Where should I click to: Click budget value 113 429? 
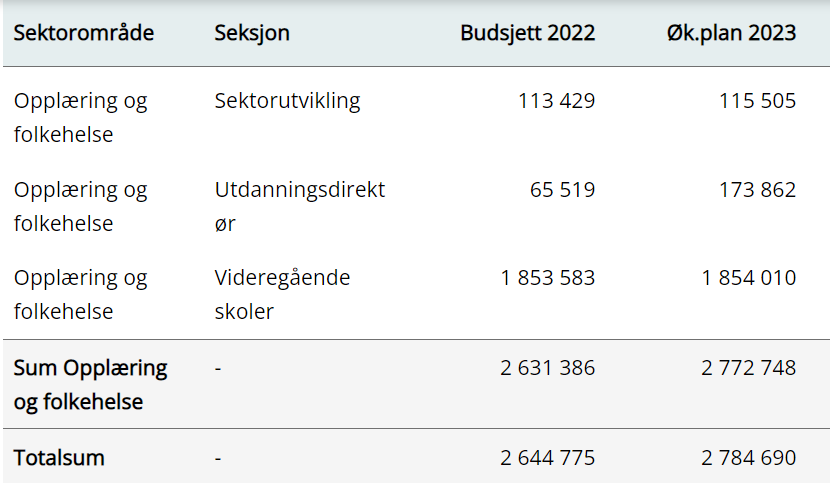pos(556,101)
